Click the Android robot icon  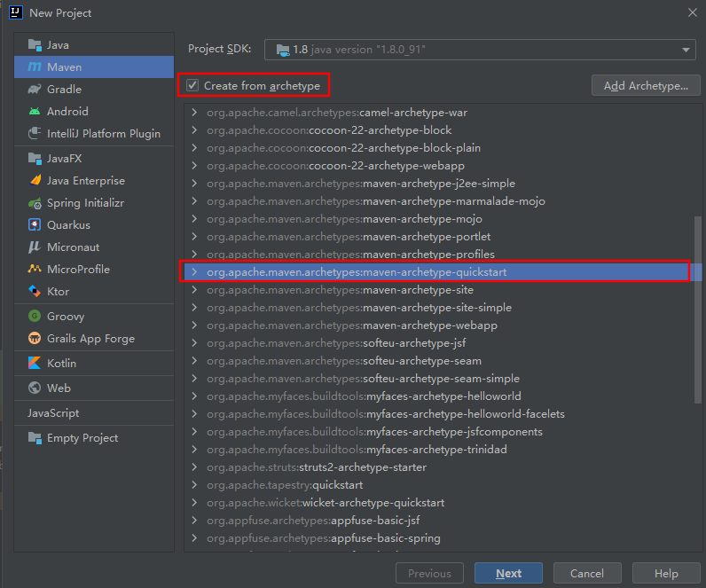35,111
